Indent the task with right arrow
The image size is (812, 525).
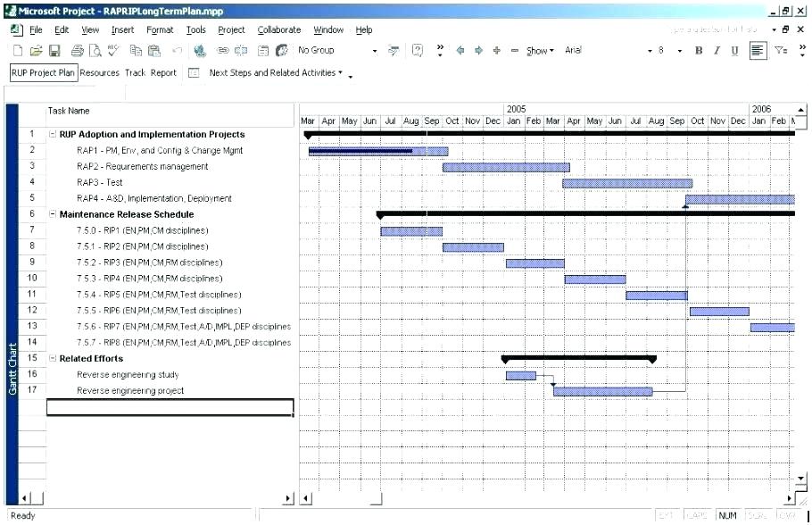pos(478,50)
